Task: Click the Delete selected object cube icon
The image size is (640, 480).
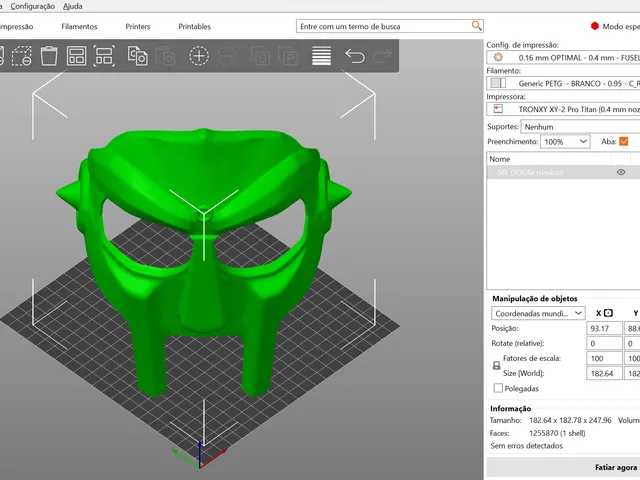Action: coord(22,56)
